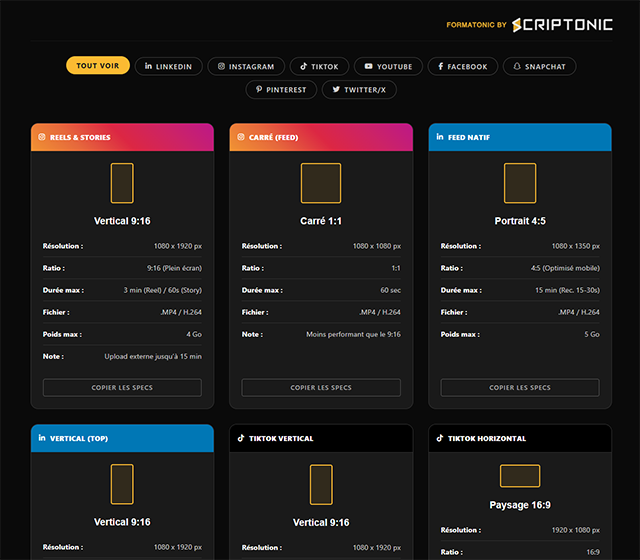Show only TikTok formats
The height and width of the screenshot is (560, 640).
(x=319, y=66)
